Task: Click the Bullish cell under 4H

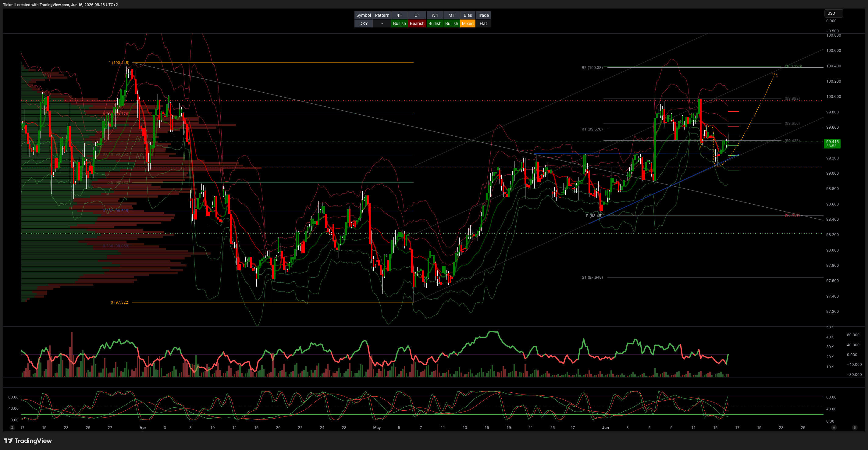Action: click(x=399, y=23)
